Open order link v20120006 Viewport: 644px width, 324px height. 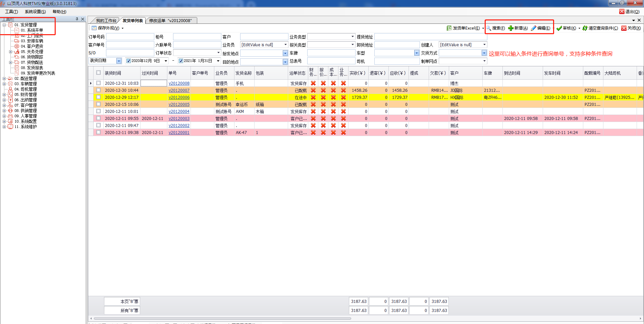[179, 98]
